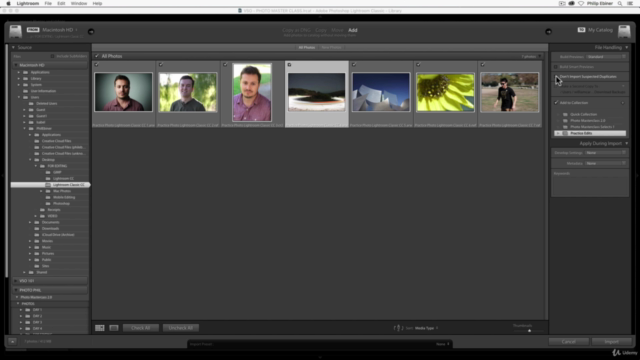This screenshot has height=360, width=640.
Task: Open the macOS notification center icon
Action: (x=631, y=3)
